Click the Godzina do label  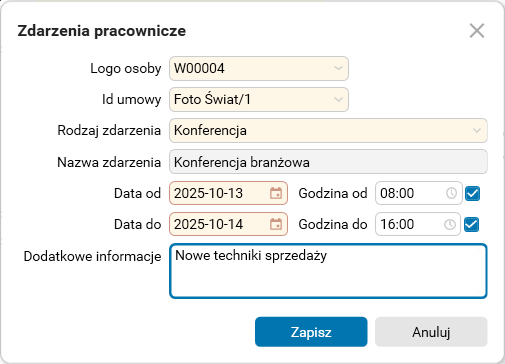[333, 224]
